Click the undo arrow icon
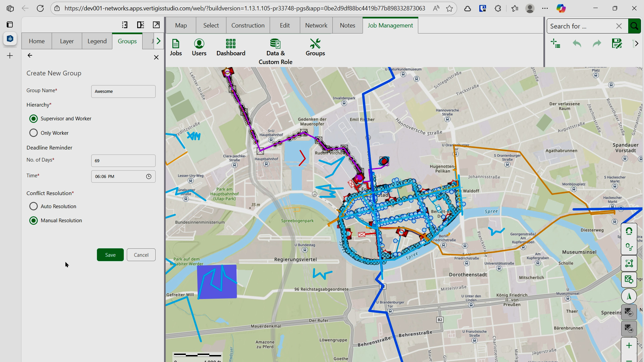 (577, 44)
